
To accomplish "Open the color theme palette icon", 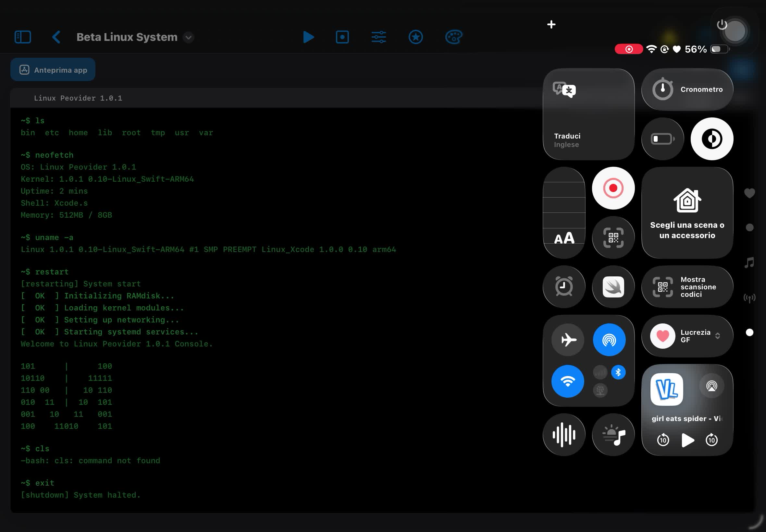I will (454, 37).
